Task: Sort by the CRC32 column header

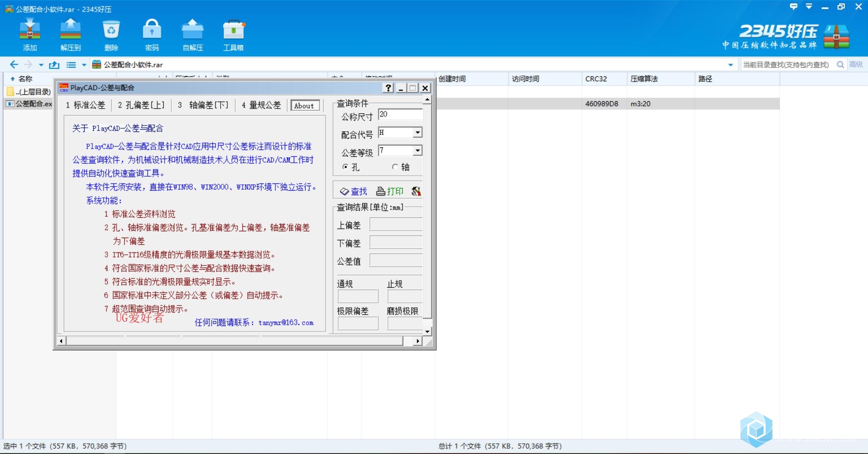Action: 604,79
